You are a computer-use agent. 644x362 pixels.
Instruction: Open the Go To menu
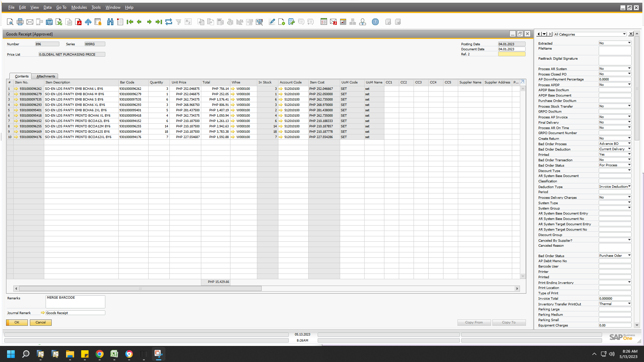click(x=61, y=7)
